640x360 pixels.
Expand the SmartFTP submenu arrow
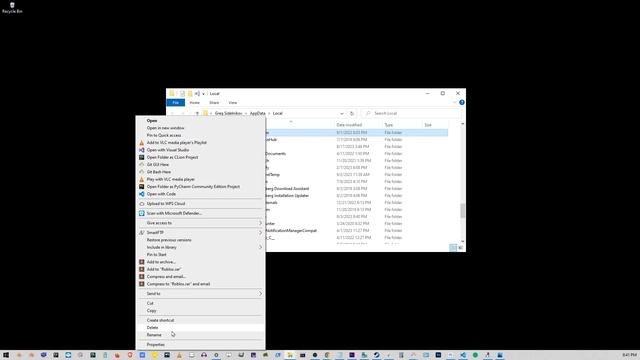pyautogui.click(x=260, y=233)
